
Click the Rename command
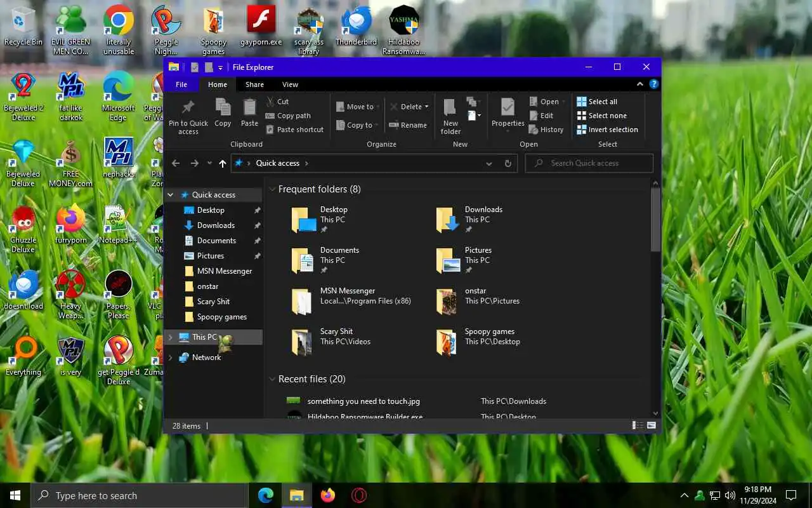coord(408,125)
